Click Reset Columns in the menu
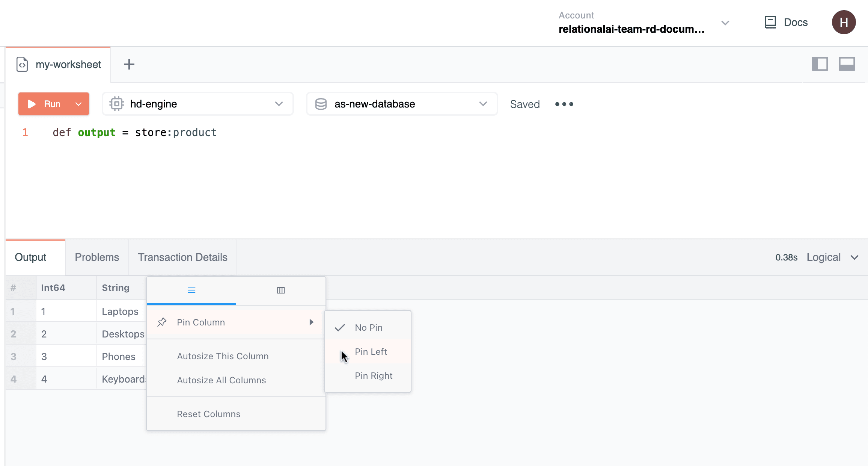This screenshot has height=466, width=868. pos(208,414)
